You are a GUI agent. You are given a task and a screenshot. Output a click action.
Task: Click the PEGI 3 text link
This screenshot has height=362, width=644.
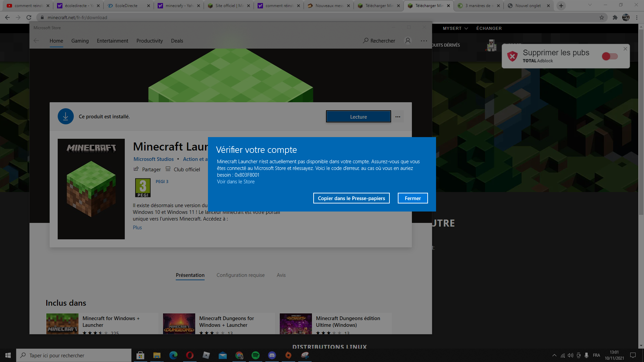162,182
